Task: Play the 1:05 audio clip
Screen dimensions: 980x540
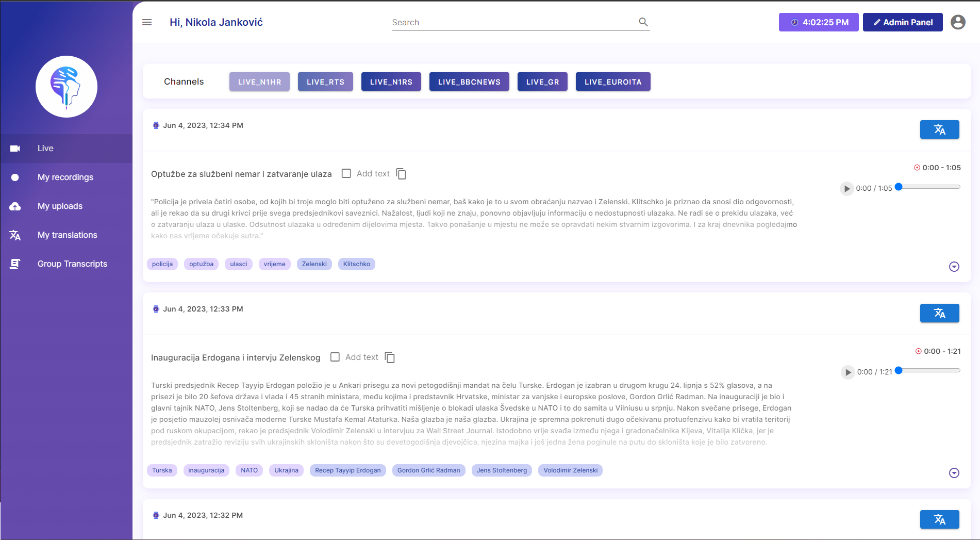Action: coord(846,189)
